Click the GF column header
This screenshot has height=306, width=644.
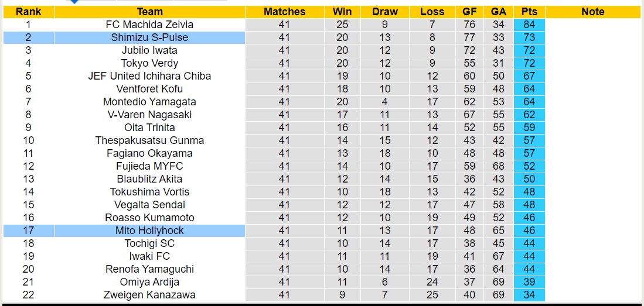(x=469, y=12)
